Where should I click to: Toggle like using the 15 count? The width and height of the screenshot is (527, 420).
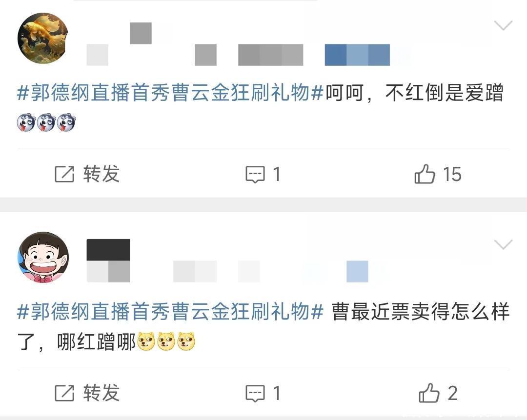452,174
